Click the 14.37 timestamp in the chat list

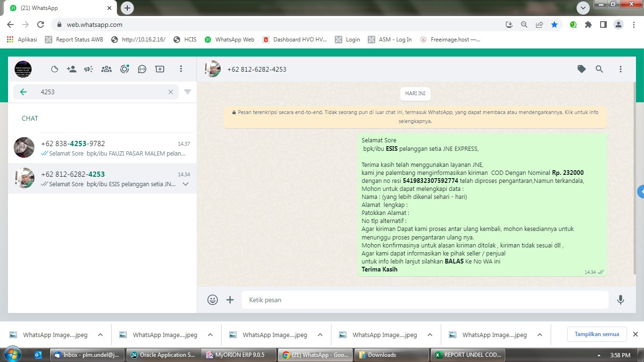pos(184,144)
